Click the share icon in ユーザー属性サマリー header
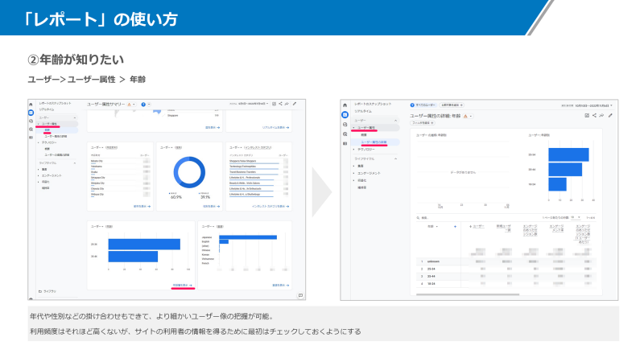Image resolution: width=644 pixels, height=362 pixels. [x=280, y=104]
